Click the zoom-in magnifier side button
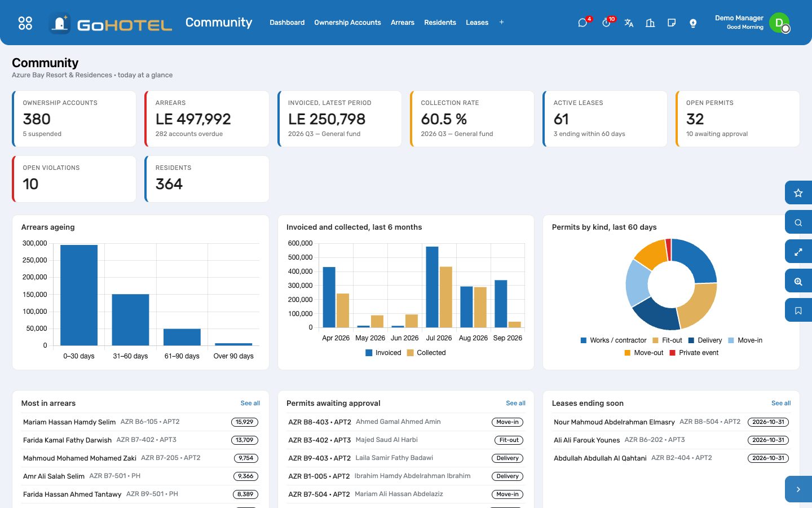The height and width of the screenshot is (508, 812). tap(798, 281)
